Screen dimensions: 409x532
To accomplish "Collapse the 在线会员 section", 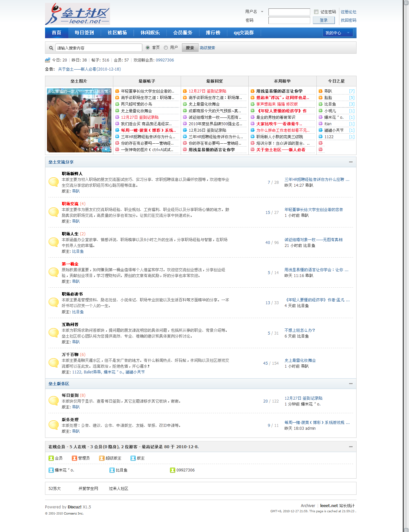I will [x=351, y=447].
